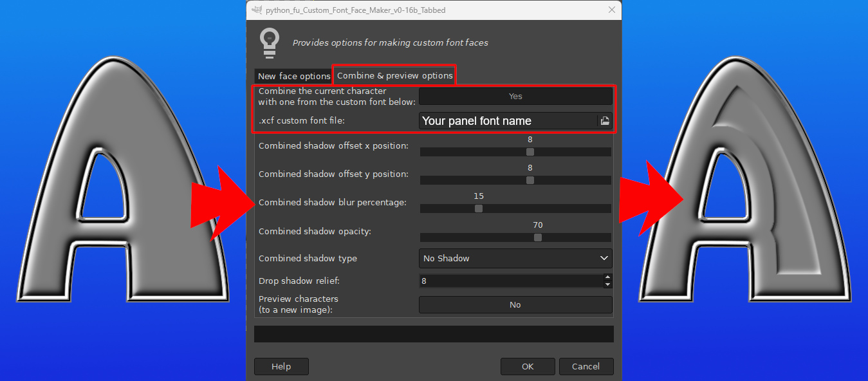The width and height of the screenshot is (868, 381).
Task: Close the dialog with the X button
Action: (611, 10)
